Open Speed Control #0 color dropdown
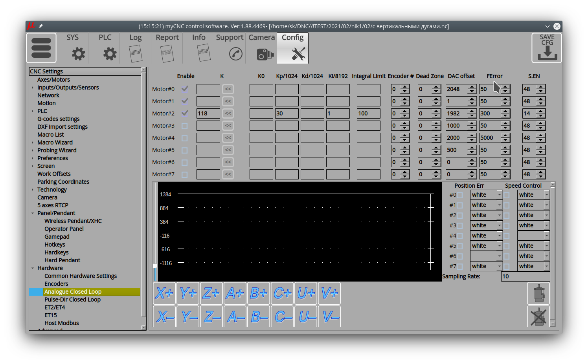 click(546, 195)
